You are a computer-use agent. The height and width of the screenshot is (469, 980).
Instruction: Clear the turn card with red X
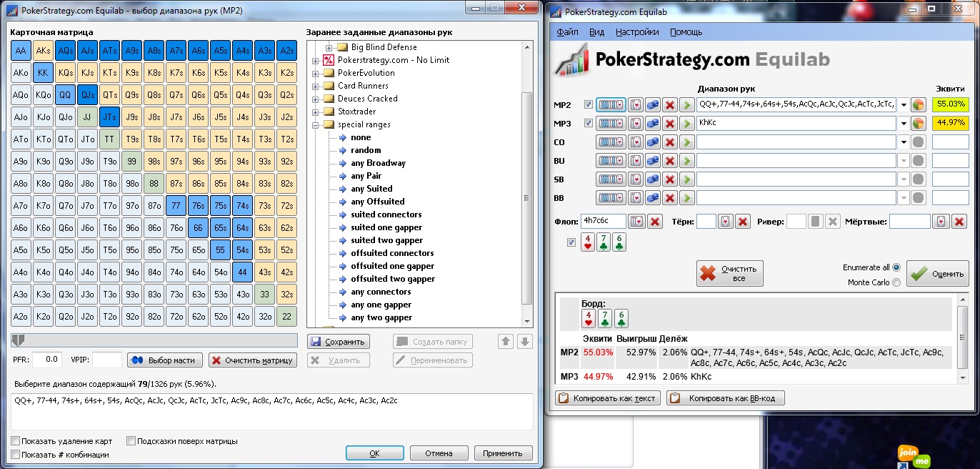(743, 222)
